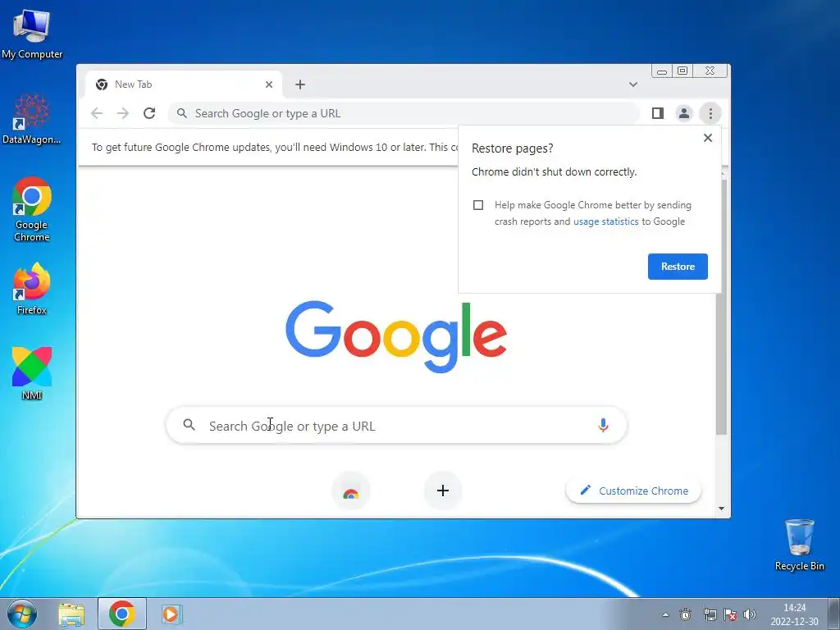
Task: Click the Chrome back arrow button
Action: click(97, 113)
